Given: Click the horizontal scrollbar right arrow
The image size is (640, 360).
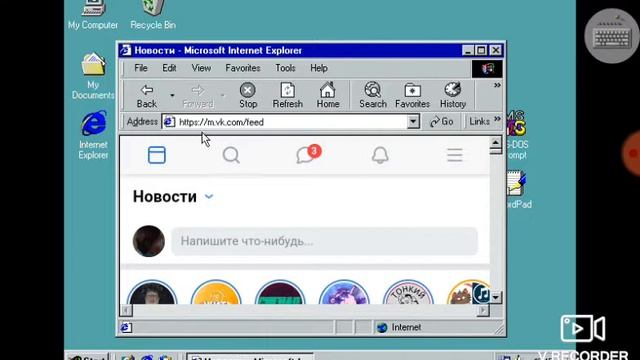Looking at the screenshot, I should pos(483,310).
